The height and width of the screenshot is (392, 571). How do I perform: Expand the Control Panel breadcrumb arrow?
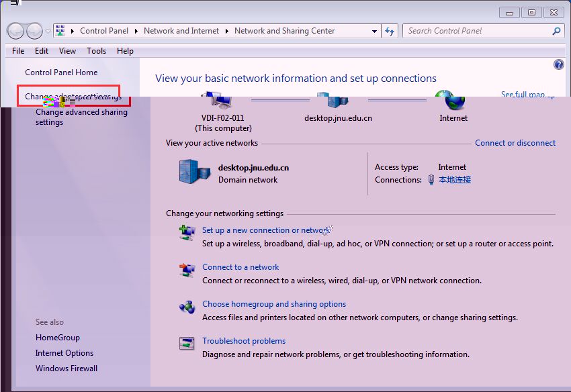click(x=136, y=31)
